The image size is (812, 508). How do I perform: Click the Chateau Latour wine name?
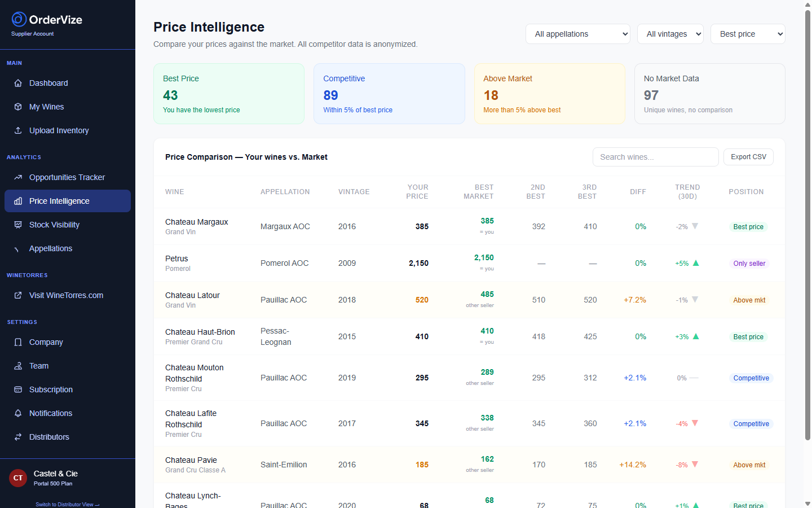click(x=192, y=295)
